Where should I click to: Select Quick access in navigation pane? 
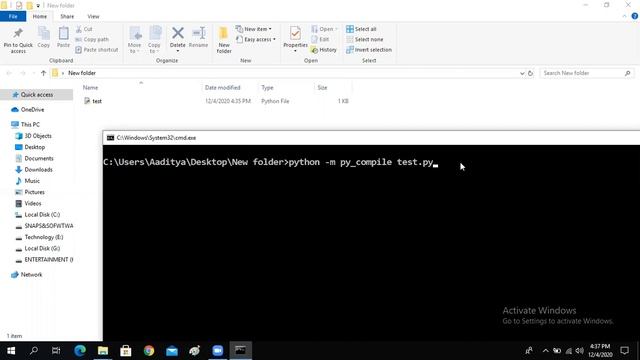point(37,94)
